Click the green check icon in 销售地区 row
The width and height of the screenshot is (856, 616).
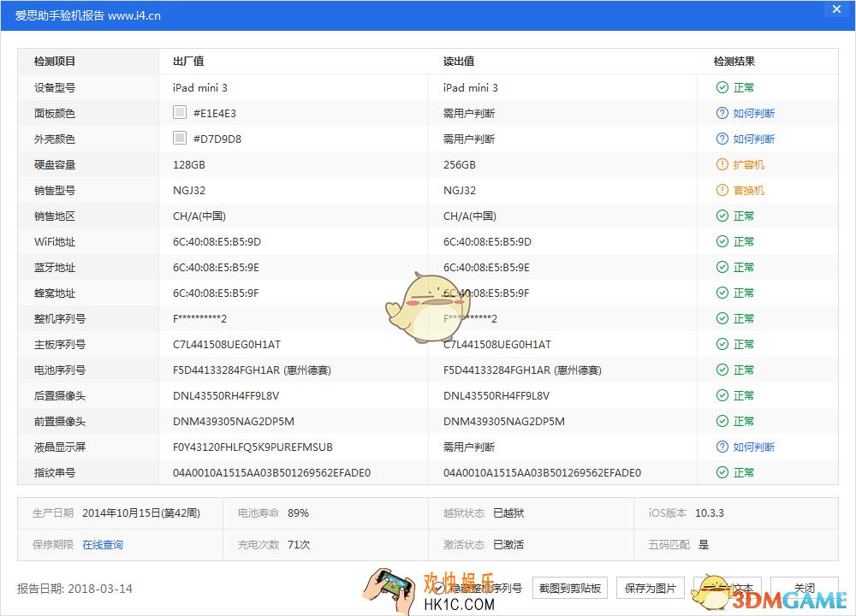(x=722, y=216)
